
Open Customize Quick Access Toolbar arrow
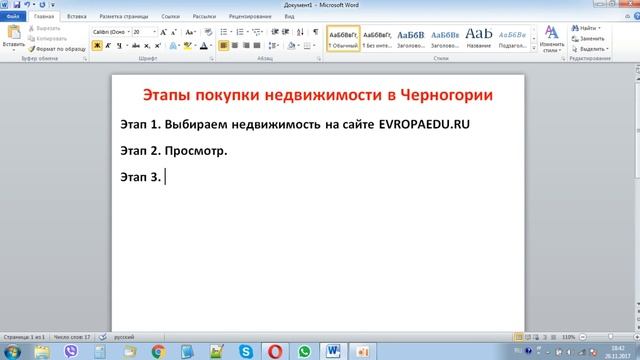coord(52,5)
